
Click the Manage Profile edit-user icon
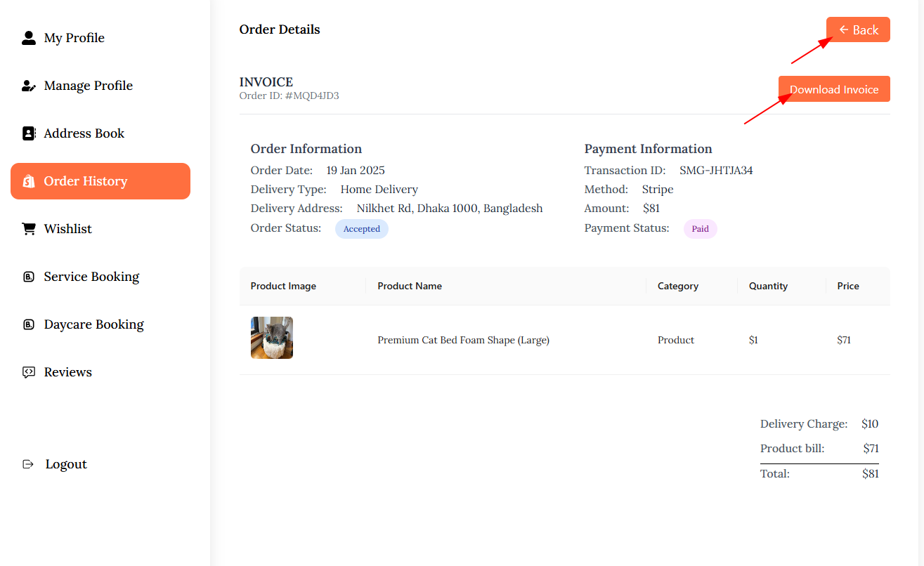[29, 86]
